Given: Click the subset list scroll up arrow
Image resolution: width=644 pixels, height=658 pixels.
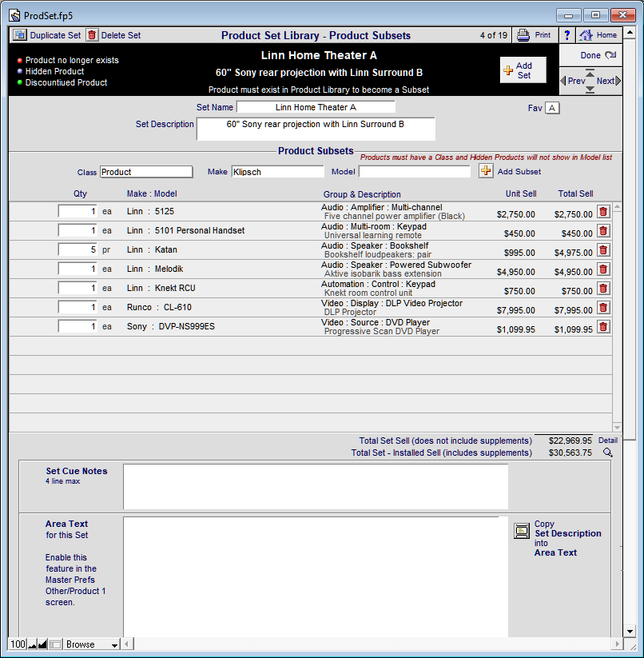Looking at the screenshot, I should point(617,207).
